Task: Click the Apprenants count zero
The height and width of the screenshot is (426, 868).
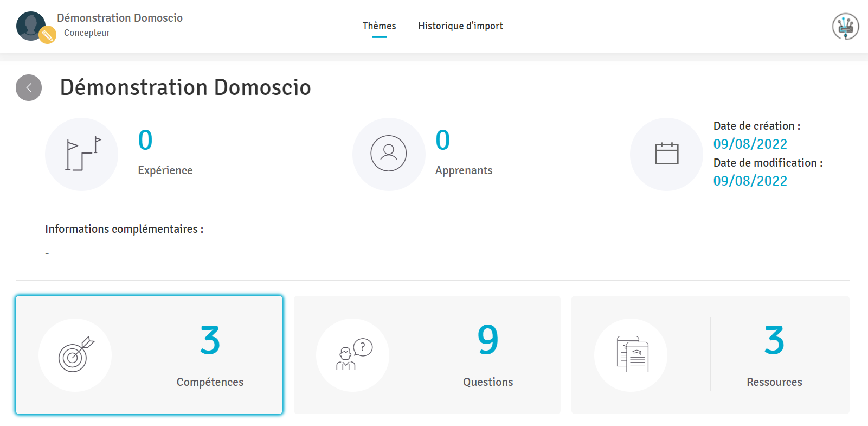Action: click(442, 141)
